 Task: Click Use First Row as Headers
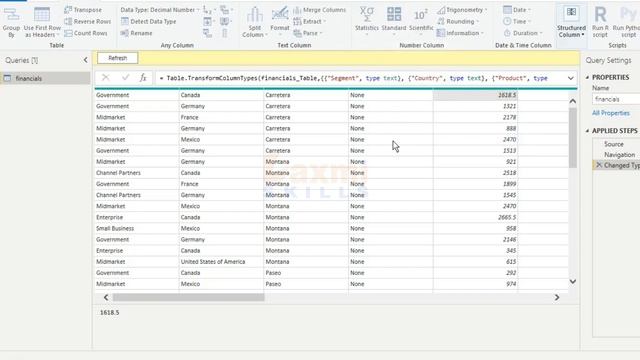tap(42, 23)
